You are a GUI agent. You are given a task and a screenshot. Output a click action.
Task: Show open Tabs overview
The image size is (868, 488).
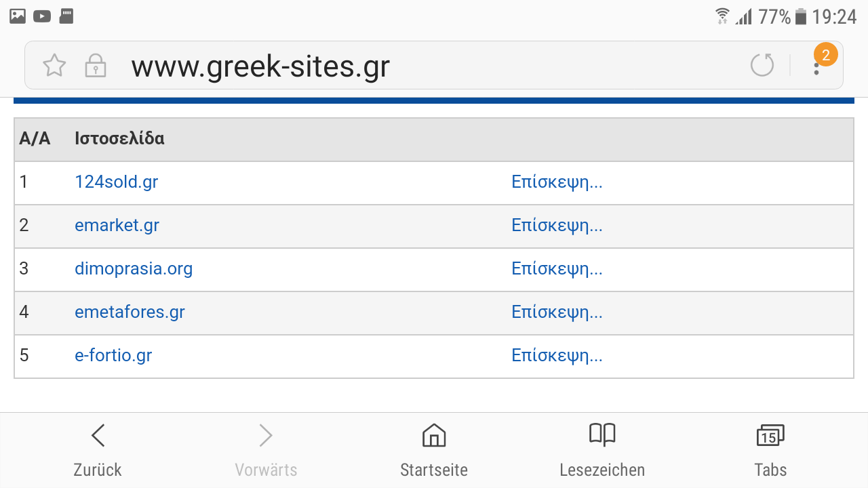point(770,449)
